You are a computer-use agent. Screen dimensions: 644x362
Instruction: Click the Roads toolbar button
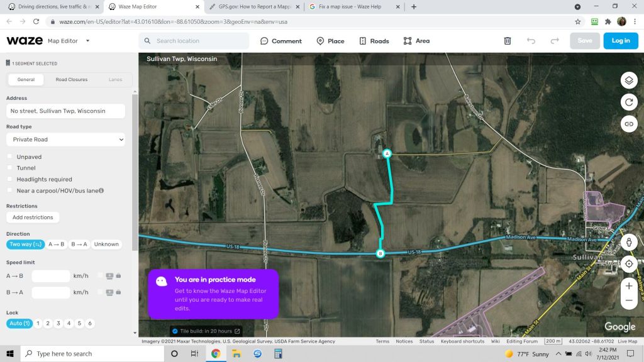(x=374, y=41)
